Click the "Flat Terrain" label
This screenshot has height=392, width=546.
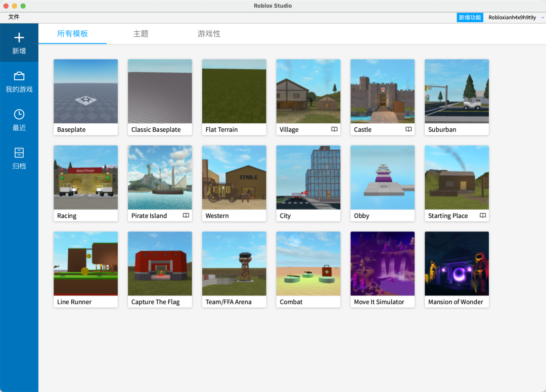(221, 130)
